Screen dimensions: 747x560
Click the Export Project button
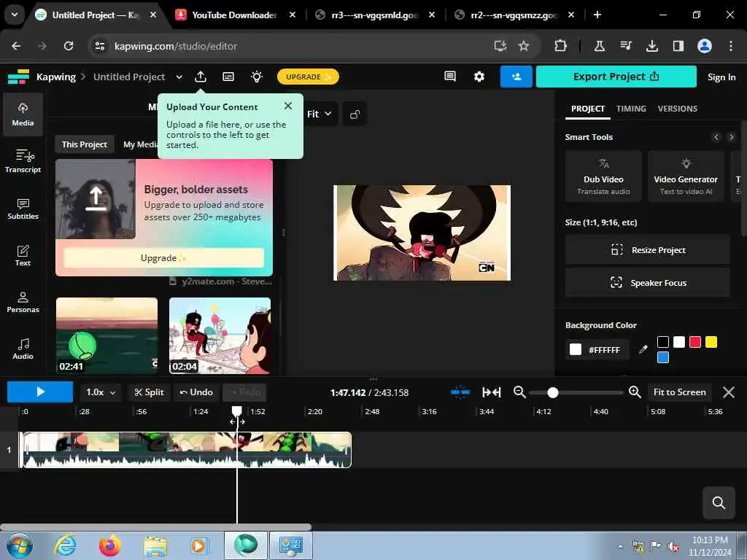(x=616, y=76)
